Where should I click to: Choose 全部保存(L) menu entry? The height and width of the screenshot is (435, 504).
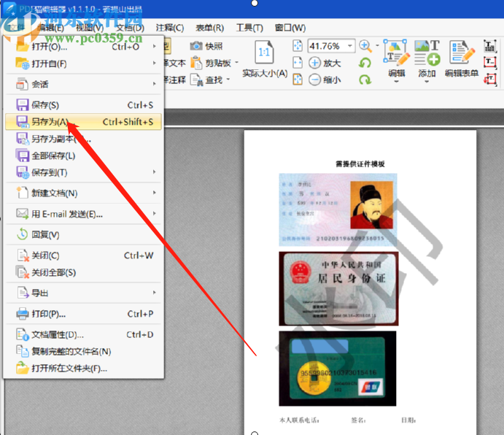point(84,155)
